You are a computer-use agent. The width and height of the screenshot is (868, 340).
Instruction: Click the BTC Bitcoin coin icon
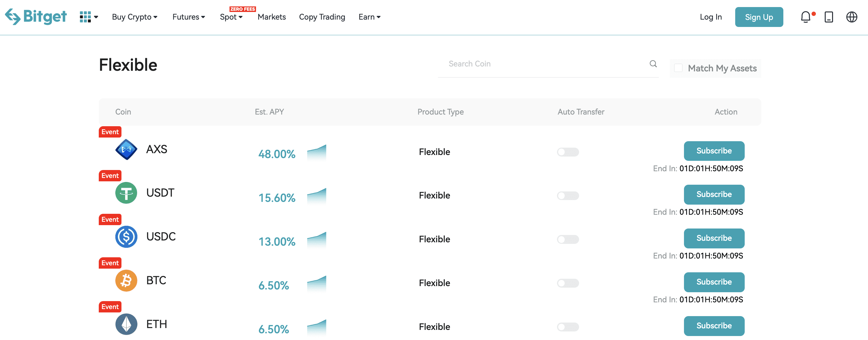[x=126, y=280]
